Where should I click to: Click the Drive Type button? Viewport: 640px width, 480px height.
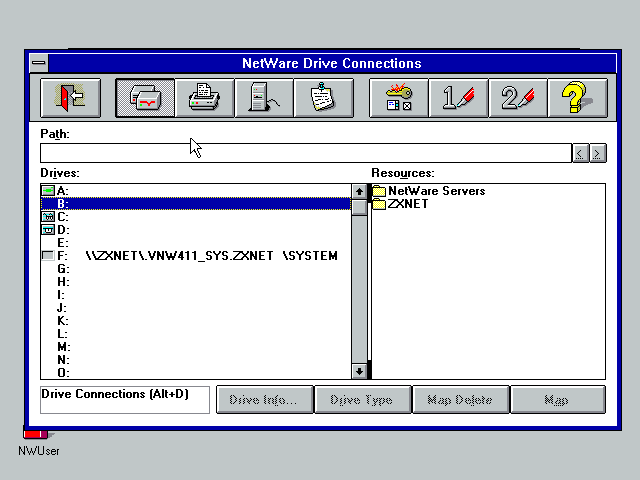point(362,400)
